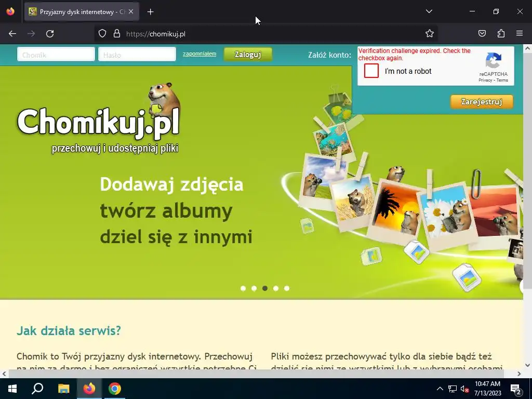Focus the Chomik username field
This screenshot has height=399, width=532.
tap(56, 54)
